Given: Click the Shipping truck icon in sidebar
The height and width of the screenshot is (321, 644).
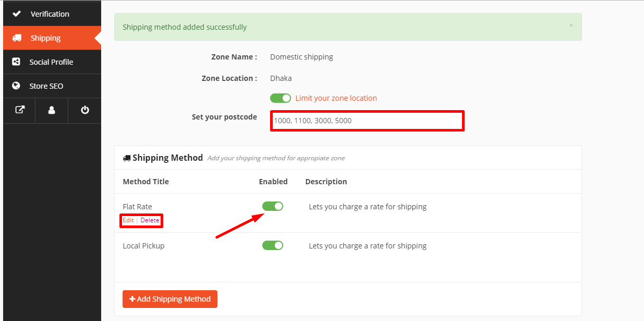Looking at the screenshot, I should pos(17,38).
